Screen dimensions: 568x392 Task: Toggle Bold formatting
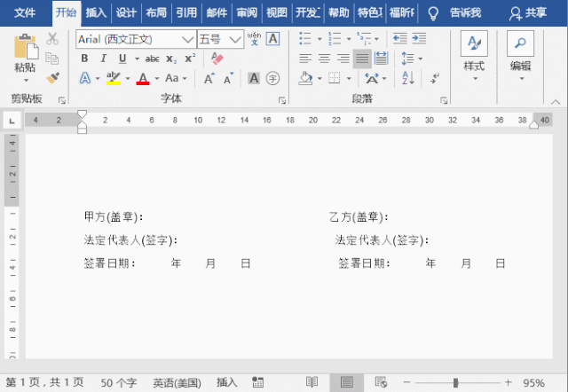84,59
